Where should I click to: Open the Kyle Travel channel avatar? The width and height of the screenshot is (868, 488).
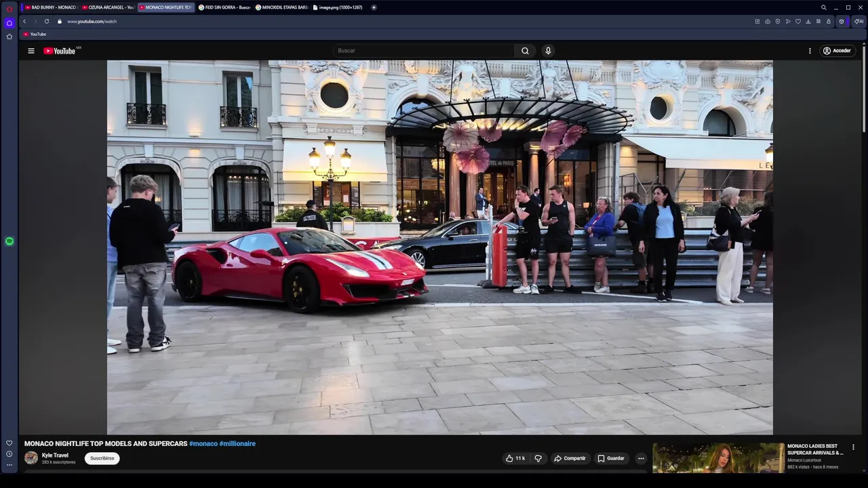pos(31,457)
